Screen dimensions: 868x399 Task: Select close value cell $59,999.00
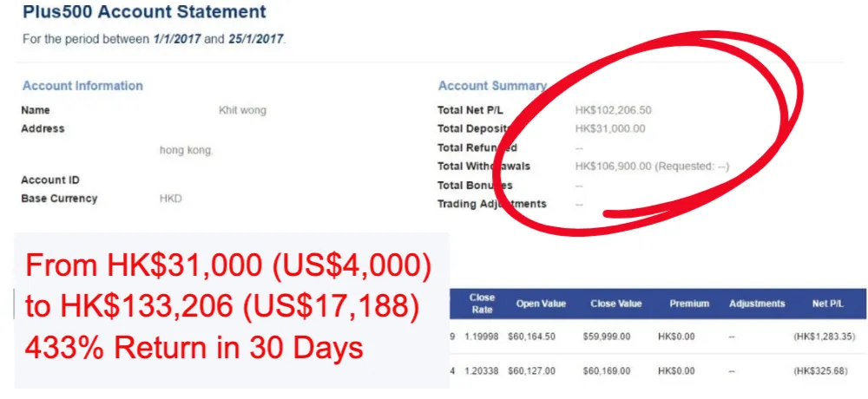pyautogui.click(x=606, y=337)
